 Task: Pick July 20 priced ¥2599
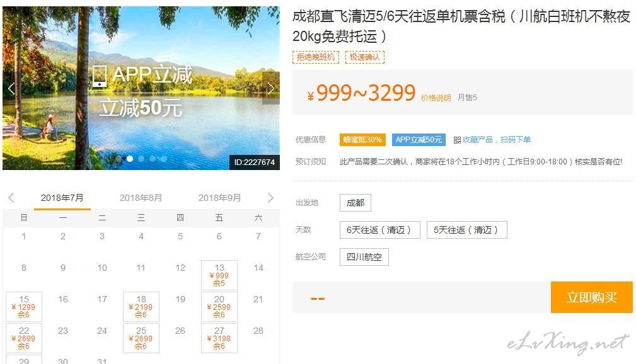[219, 307]
